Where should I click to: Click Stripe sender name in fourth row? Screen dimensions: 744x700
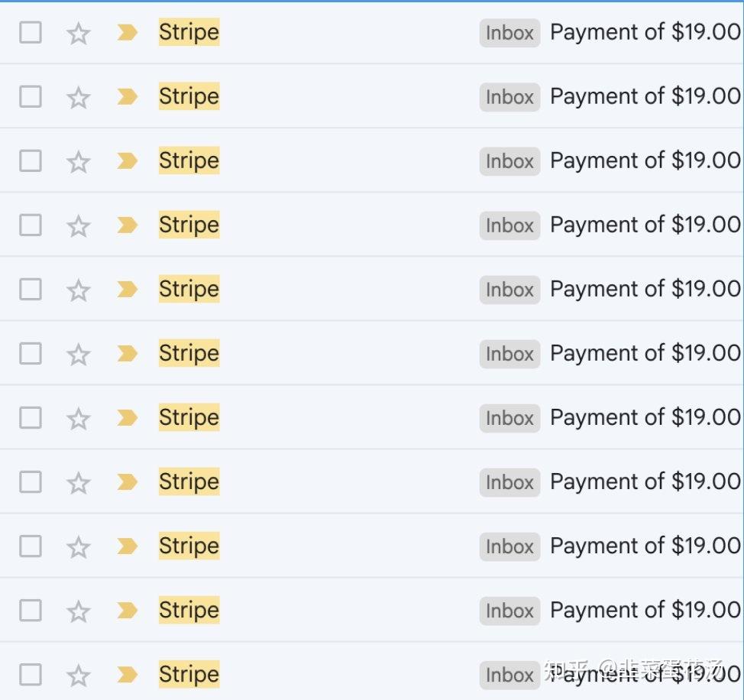pos(189,225)
